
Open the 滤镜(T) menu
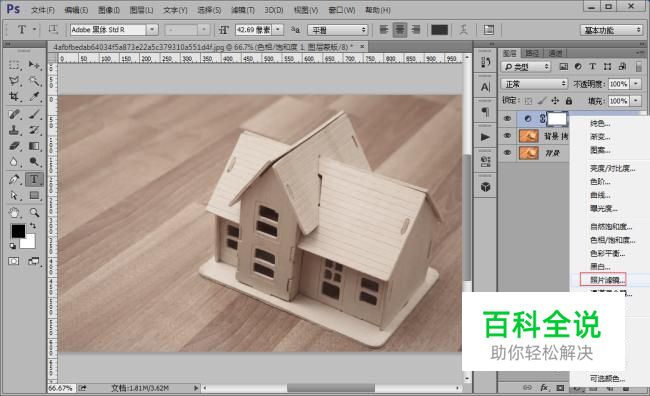[x=243, y=10]
